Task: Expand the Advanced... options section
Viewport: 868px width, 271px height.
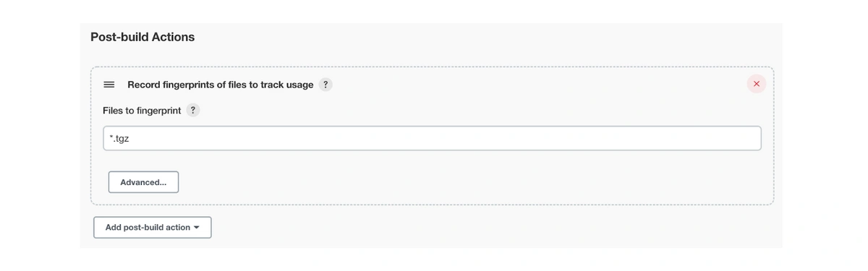Action: [143, 182]
